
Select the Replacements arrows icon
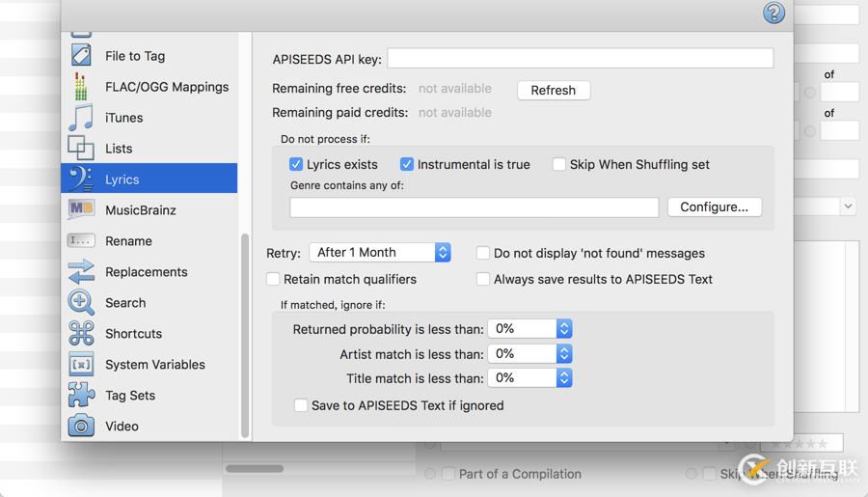coord(81,272)
